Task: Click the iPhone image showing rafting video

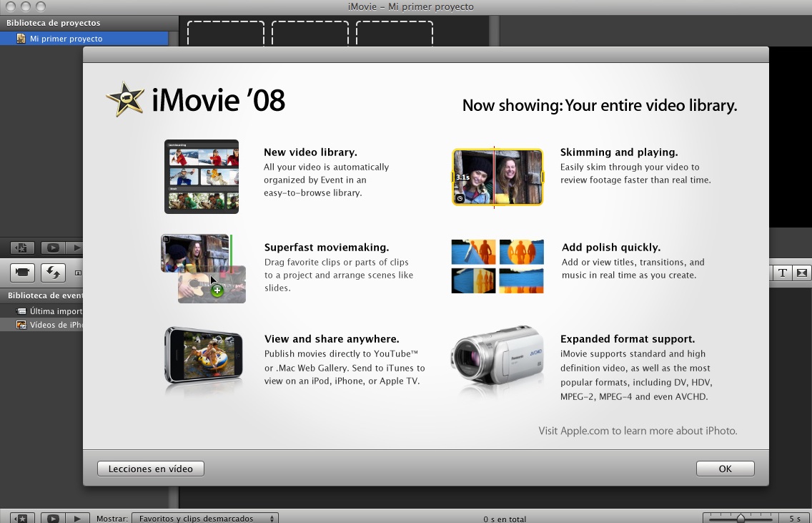Action: 204,356
